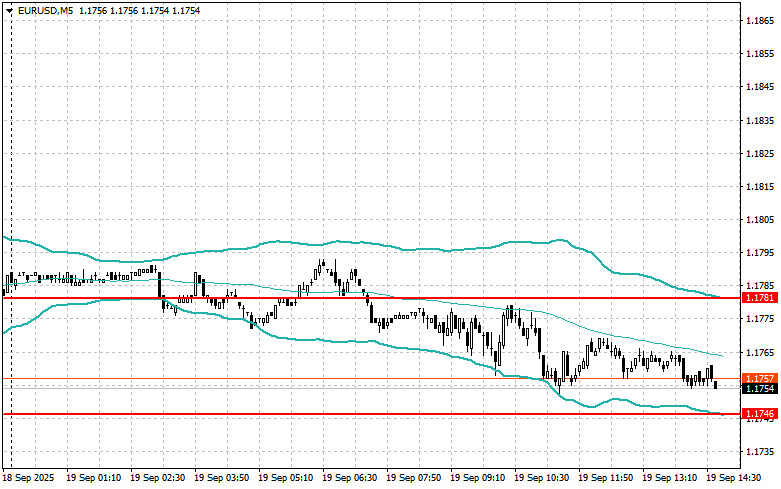Select the red 1.1781 price level tag
781x489 pixels.
tap(760, 298)
